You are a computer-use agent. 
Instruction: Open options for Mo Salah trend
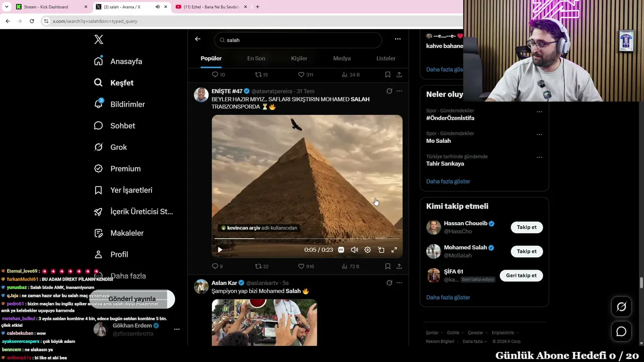coord(539,135)
